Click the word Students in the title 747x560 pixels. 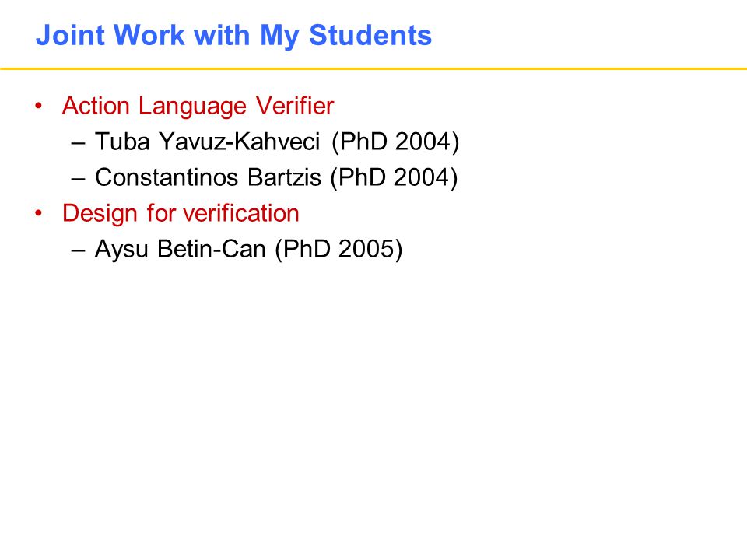coord(370,35)
